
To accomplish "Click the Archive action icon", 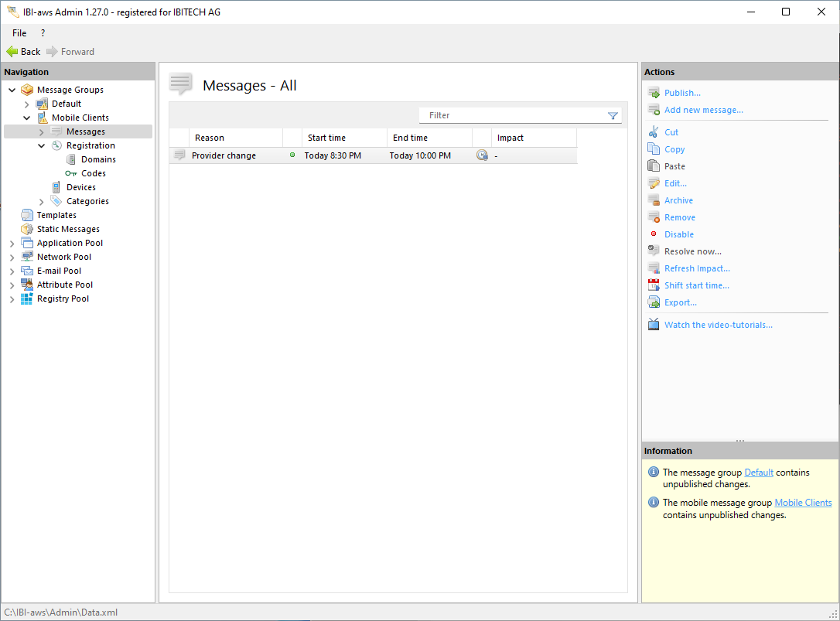I will [x=654, y=200].
